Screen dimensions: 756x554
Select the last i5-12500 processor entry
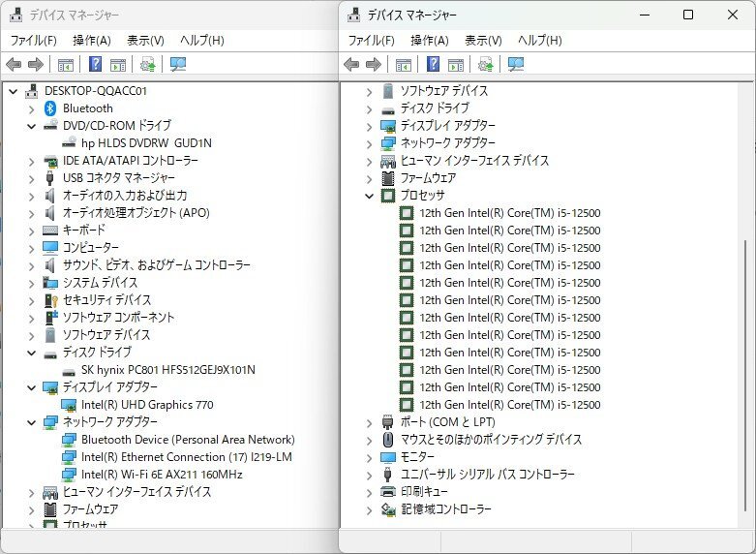pyautogui.click(x=510, y=405)
